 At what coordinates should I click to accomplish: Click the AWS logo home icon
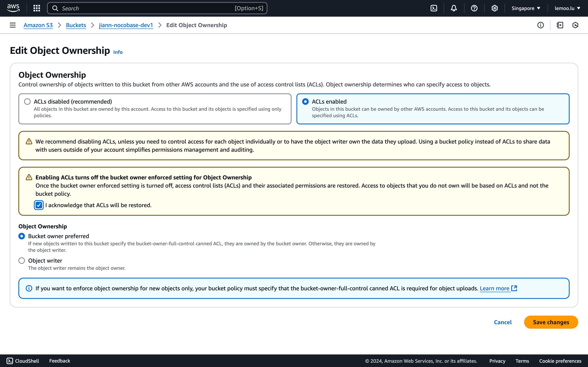13,8
